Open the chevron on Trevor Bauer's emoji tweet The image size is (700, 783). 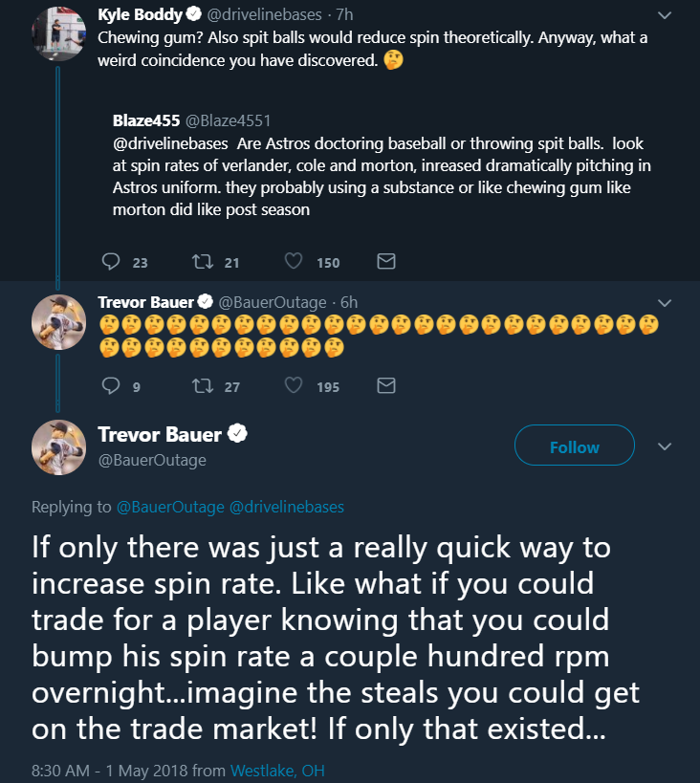coord(665,301)
